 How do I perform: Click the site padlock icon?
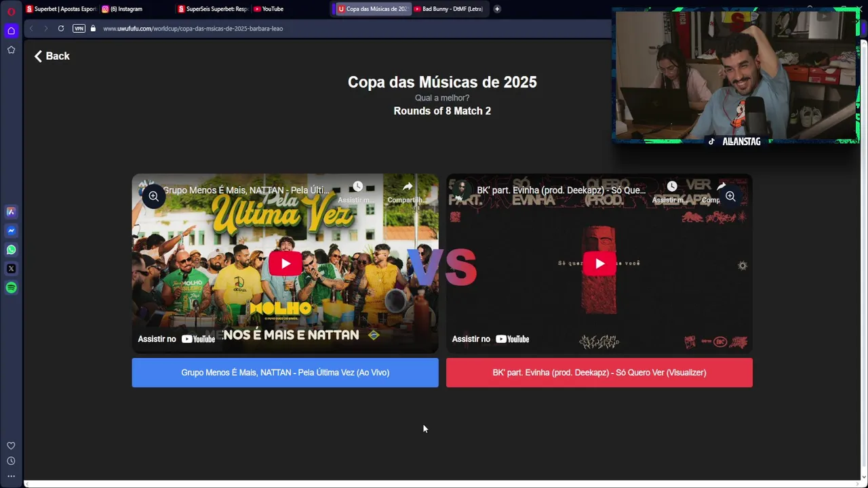point(93,28)
